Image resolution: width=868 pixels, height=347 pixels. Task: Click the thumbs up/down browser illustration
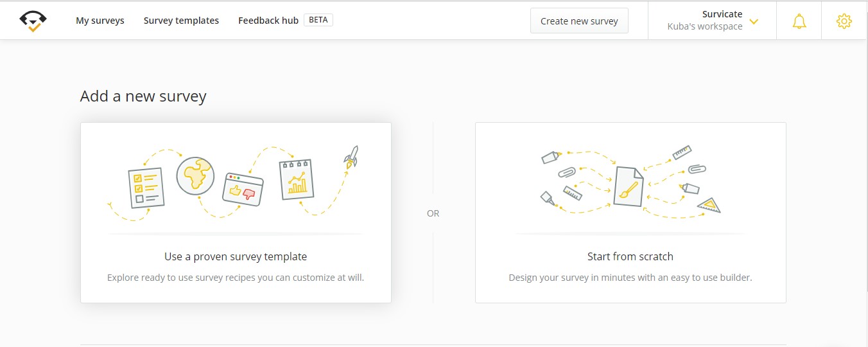point(243,189)
